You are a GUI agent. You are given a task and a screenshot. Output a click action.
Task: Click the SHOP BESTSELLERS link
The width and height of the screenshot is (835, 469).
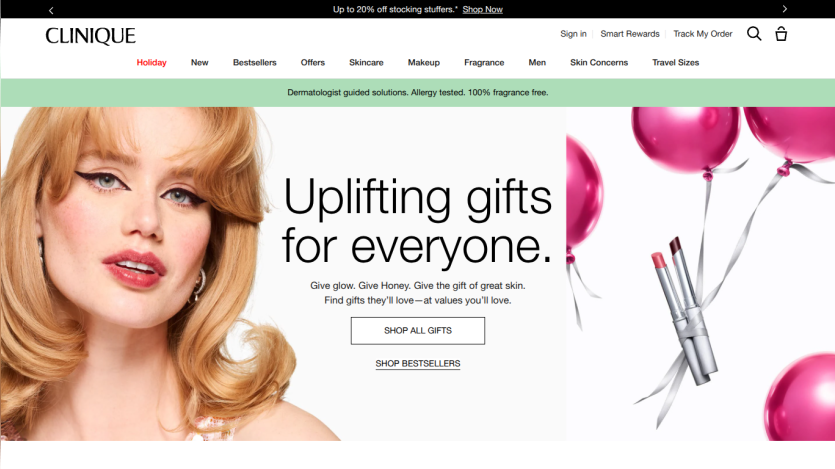pos(418,364)
